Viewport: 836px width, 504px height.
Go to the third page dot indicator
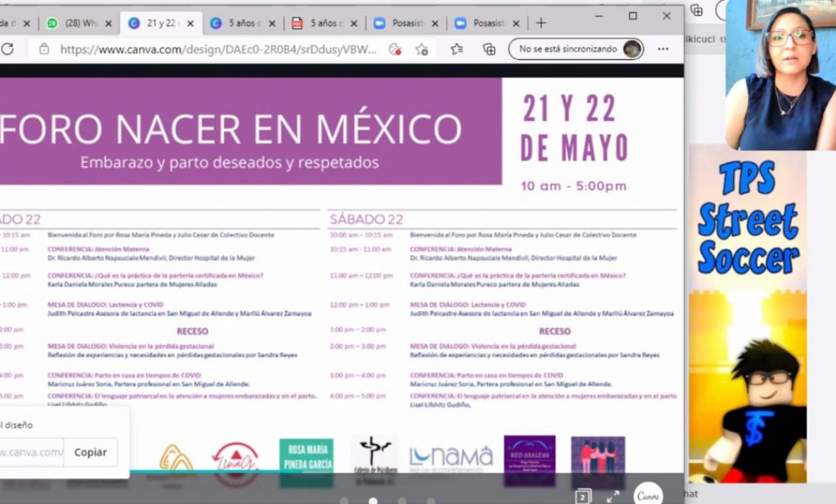click(402, 501)
